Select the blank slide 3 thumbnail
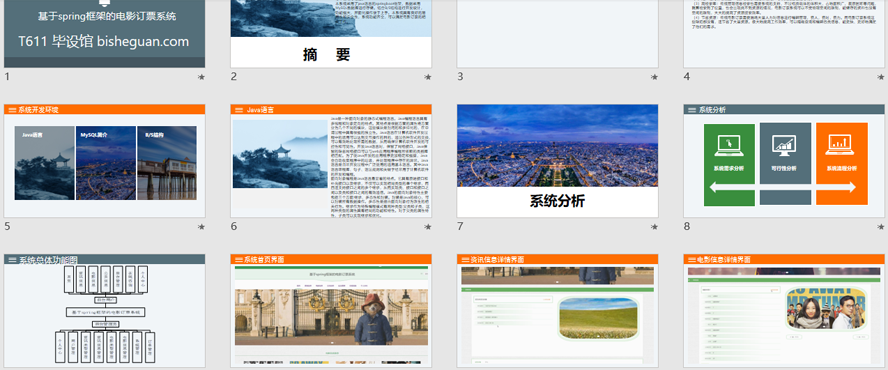The image size is (888, 370). click(557, 34)
